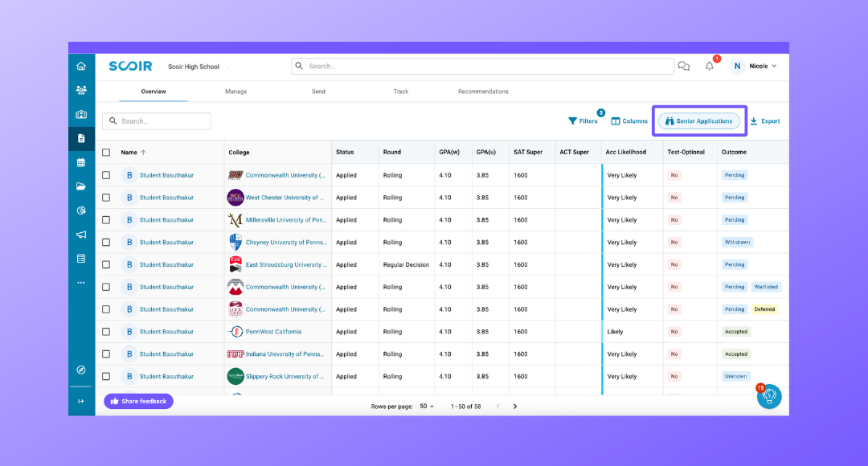The image size is (868, 466).
Task: Open the Filters panel
Action: tap(583, 121)
